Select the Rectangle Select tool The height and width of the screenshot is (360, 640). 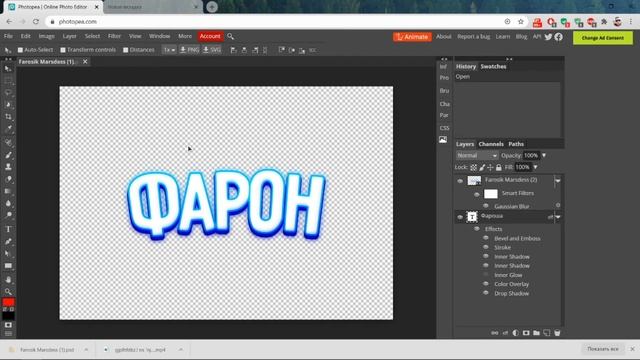[x=8, y=81]
